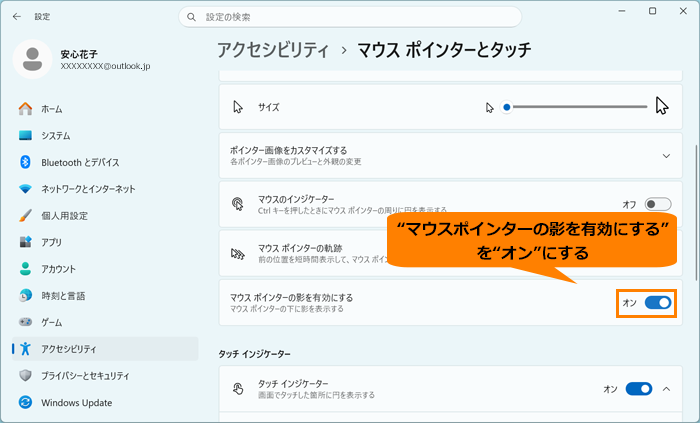The image size is (700, 423).
Task: Click the Windows Update refresh icon
Action: point(25,402)
